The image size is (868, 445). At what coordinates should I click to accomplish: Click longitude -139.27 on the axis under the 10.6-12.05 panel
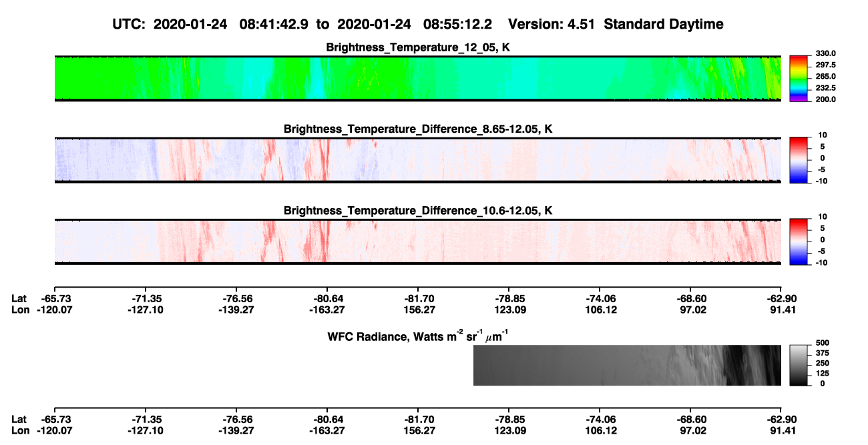(237, 309)
